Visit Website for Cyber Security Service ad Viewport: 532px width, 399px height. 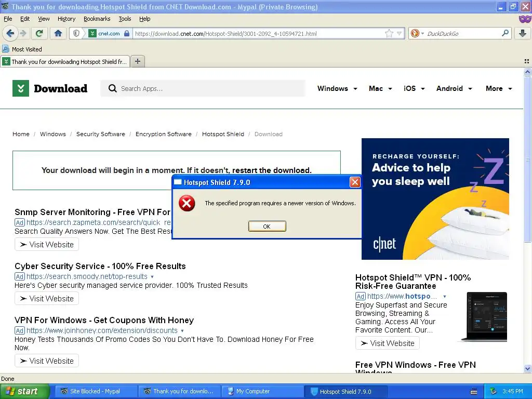point(47,298)
